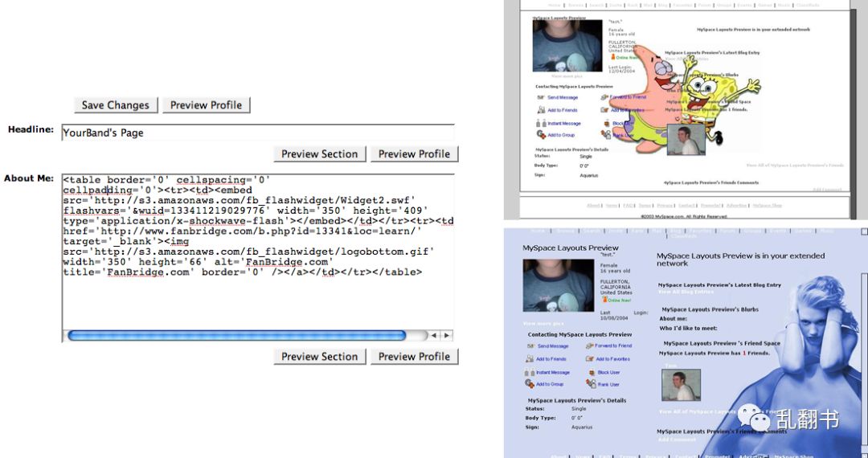Click Add to Favorites icon in SpongeBob preview

point(605,110)
